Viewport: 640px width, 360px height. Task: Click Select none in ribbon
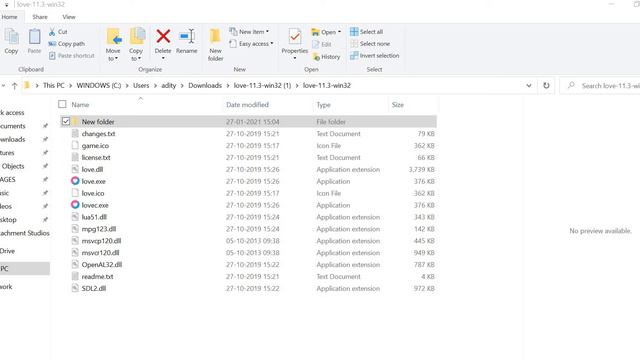pyautogui.click(x=370, y=44)
